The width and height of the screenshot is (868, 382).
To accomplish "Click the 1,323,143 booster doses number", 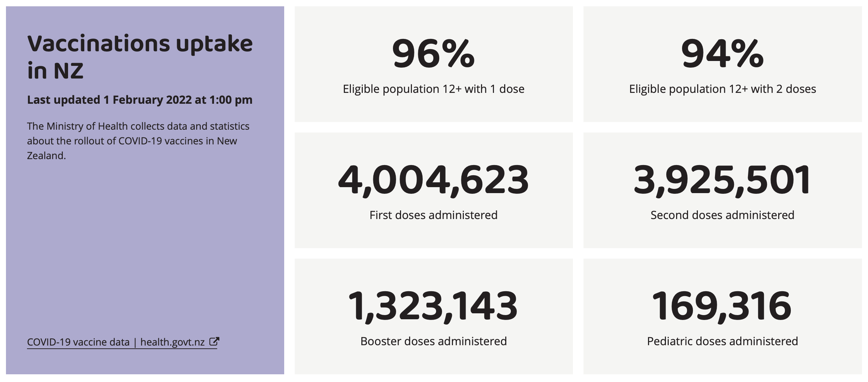I will (433, 306).
